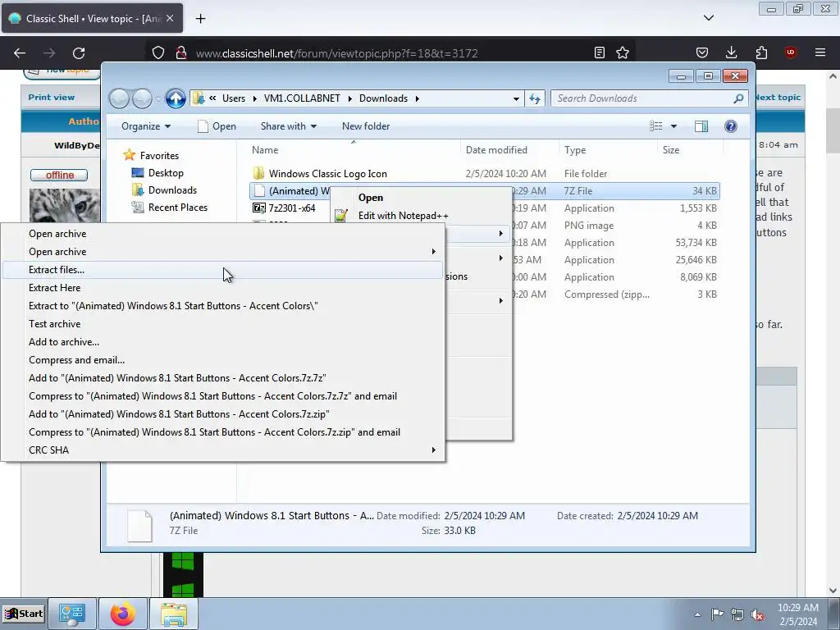Screen dimensions: 840x630
Task: Click Firefox back arrow
Action: [20, 53]
